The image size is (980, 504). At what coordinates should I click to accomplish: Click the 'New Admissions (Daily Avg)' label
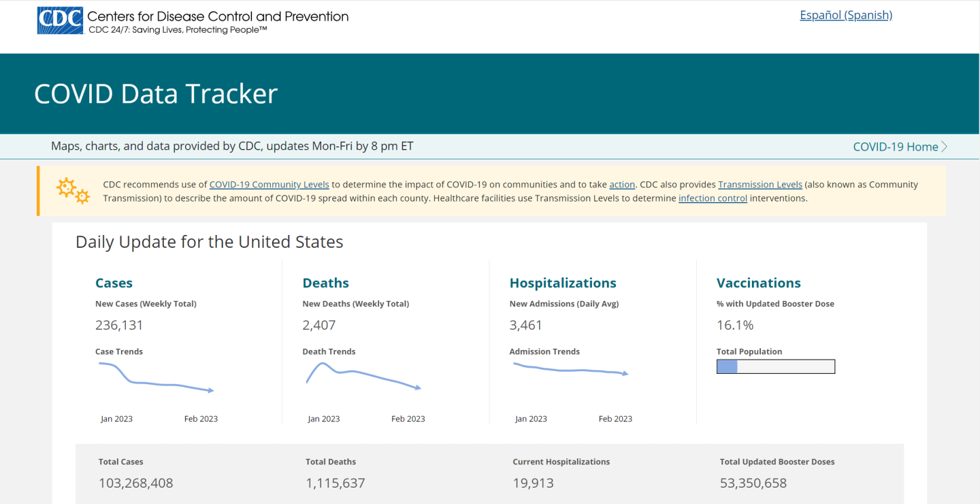(x=564, y=304)
